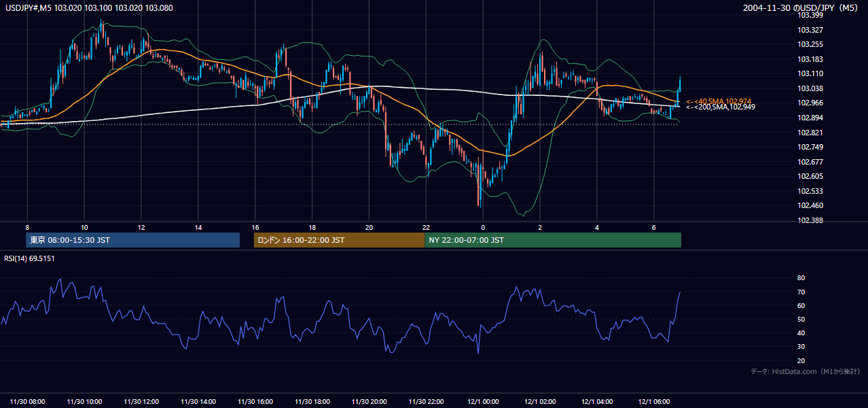Click hour tick 2 under the price chart
This screenshot has height=408, width=868.
click(540, 226)
